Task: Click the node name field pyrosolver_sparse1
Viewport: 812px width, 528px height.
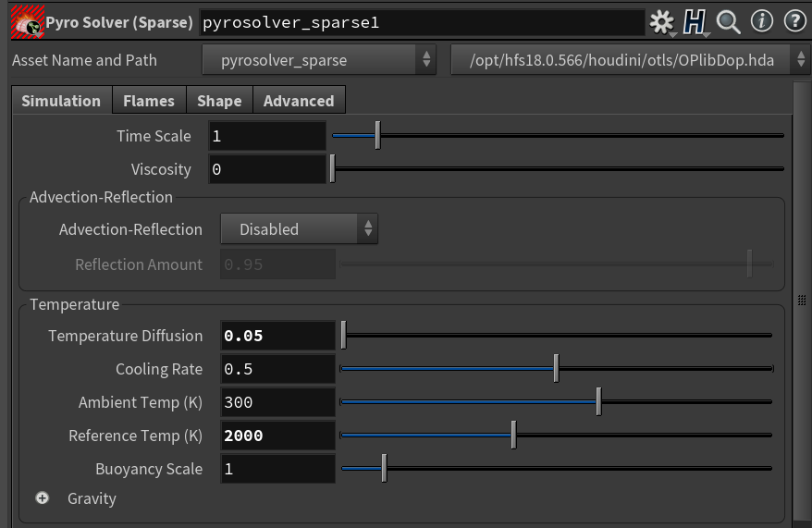Action: click(x=422, y=22)
